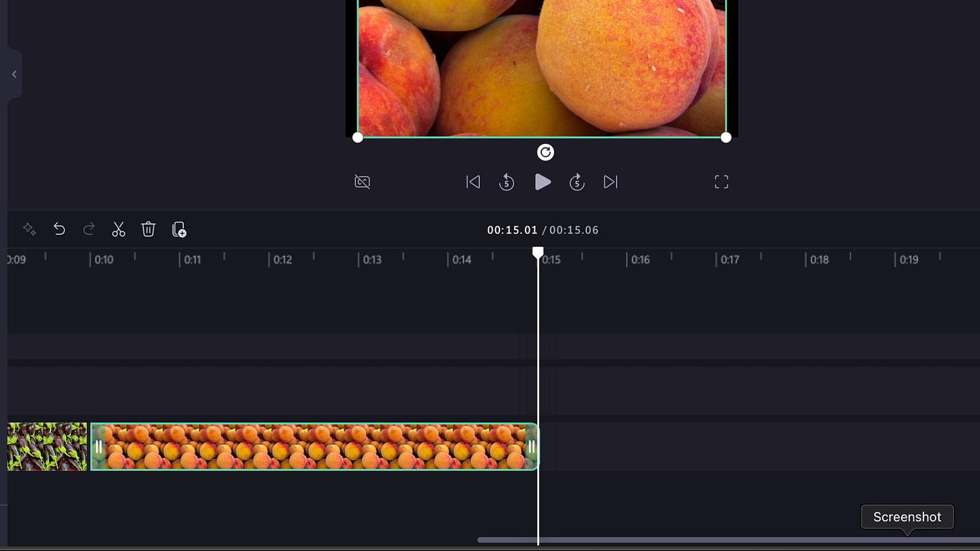Click the left trim handle of the peaches clip
The image size is (980, 551).
pos(98,447)
